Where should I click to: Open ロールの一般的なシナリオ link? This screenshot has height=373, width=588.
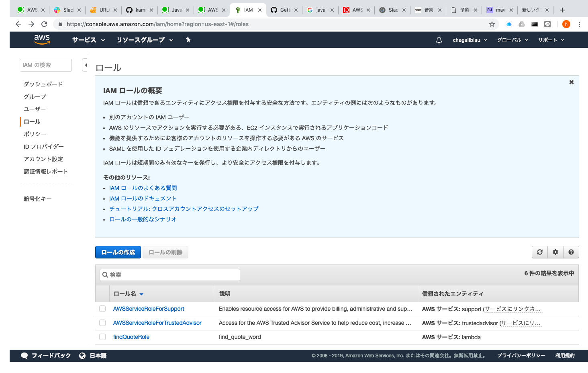pyautogui.click(x=143, y=219)
